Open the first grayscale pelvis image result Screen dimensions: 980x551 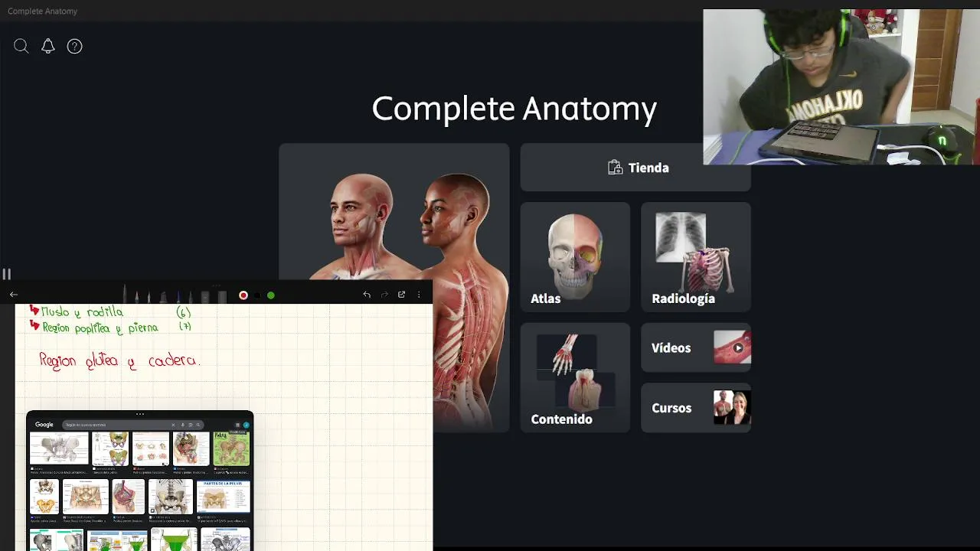59,449
